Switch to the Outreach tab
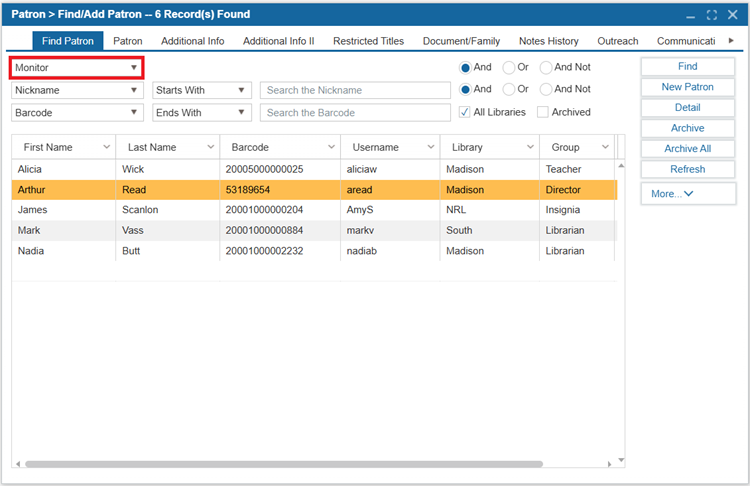This screenshot has width=750, height=486. pos(618,41)
